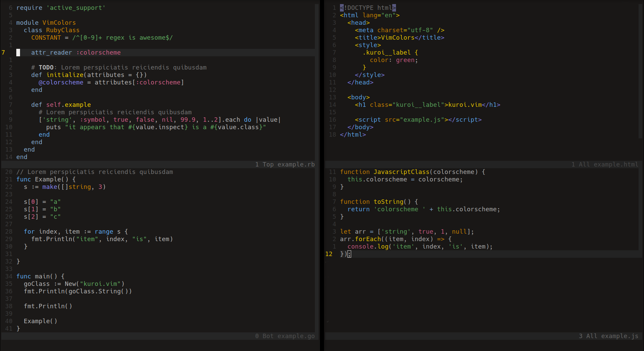Click the puts keyword in Ruby block

click(x=54, y=127)
